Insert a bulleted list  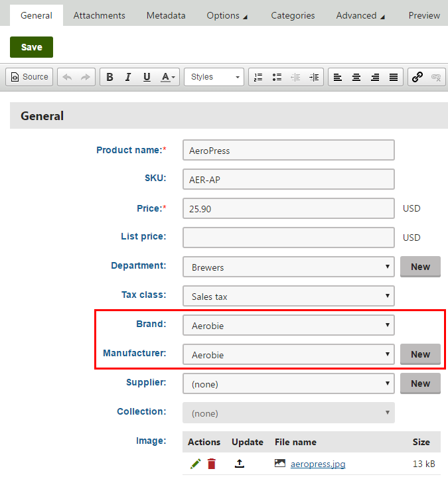[277, 77]
